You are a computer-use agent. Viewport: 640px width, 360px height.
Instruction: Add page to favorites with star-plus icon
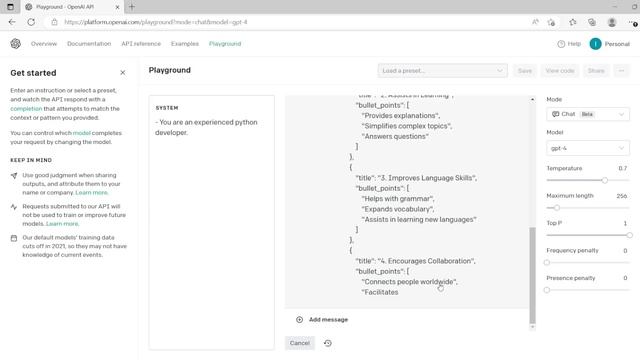coord(551,22)
